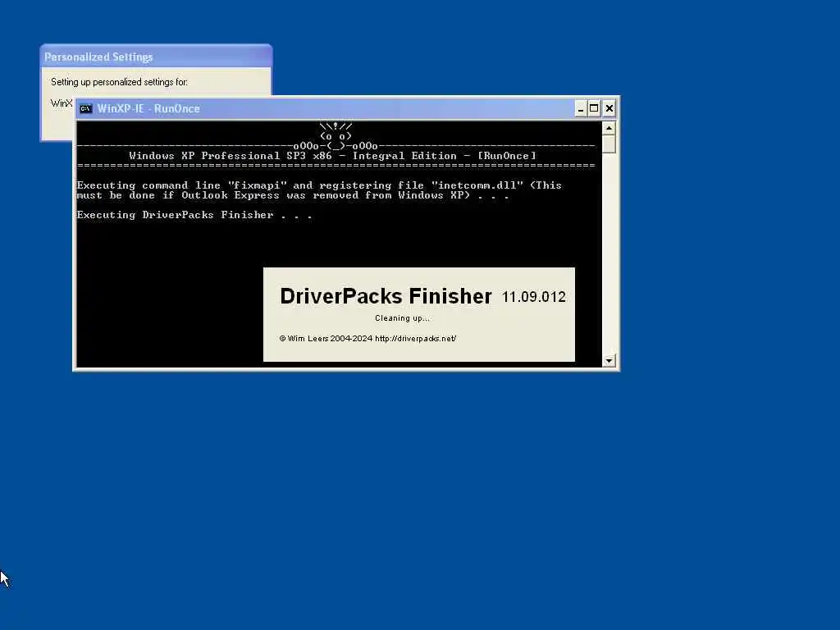Image resolution: width=840 pixels, height=630 pixels.
Task: Close the WinXP-IE RunOnce window
Action: pos(609,109)
